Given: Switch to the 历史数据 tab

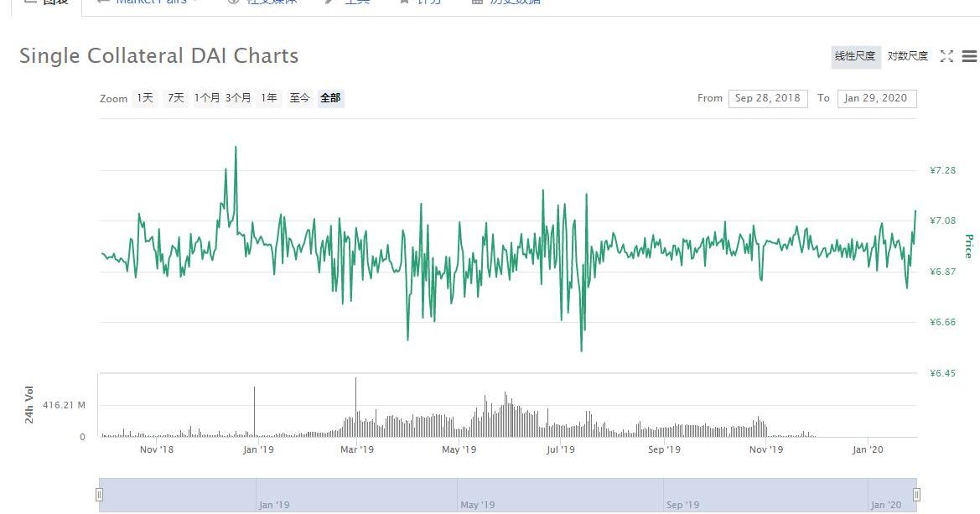Looking at the screenshot, I should (x=513, y=3).
